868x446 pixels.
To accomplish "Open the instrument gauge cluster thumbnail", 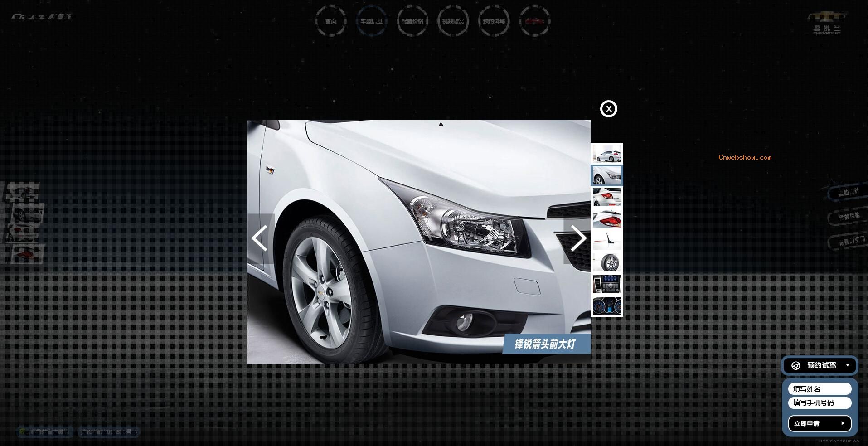I will coord(607,306).
